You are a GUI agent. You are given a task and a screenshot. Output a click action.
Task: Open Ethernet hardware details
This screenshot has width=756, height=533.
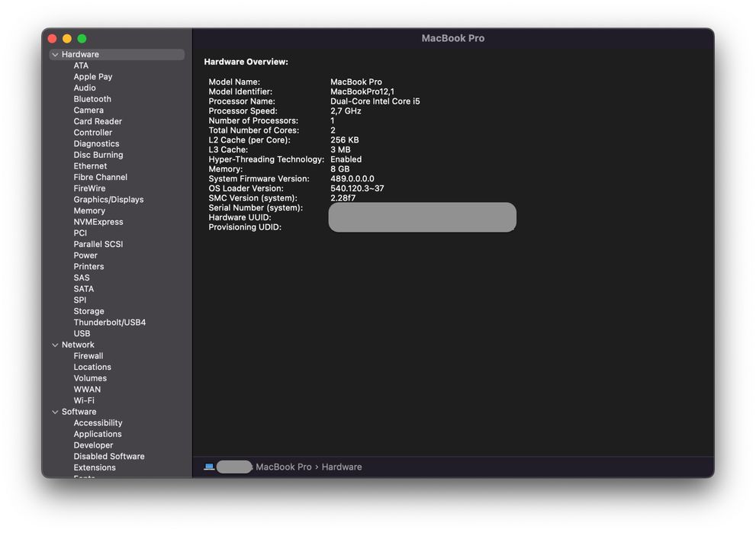(x=90, y=165)
